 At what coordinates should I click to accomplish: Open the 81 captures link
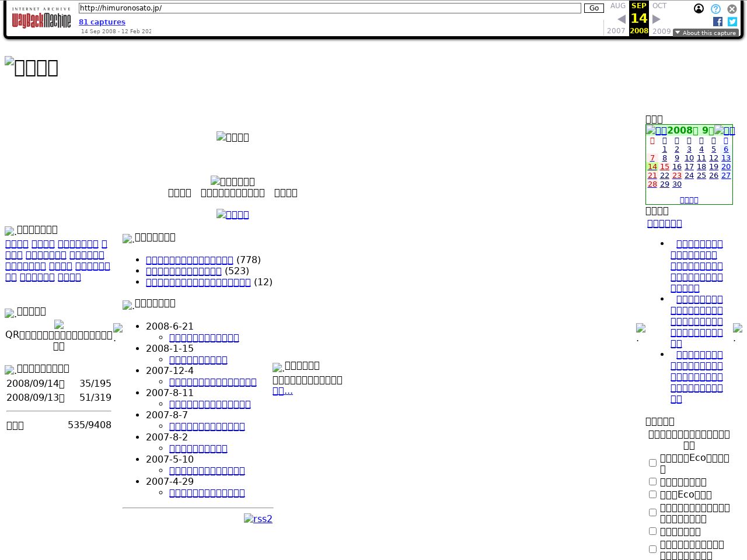(102, 22)
